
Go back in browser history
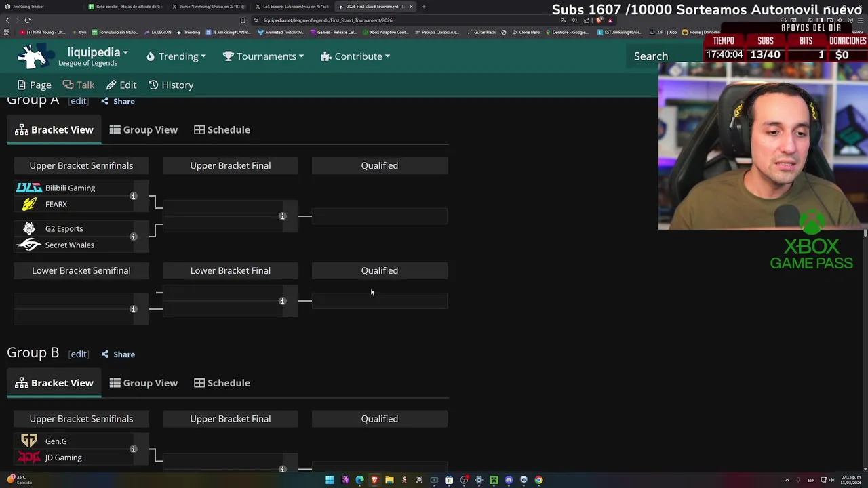click(7, 20)
